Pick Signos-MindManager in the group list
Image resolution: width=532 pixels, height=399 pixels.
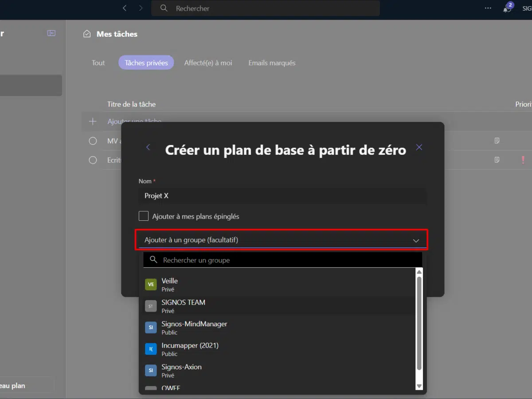[x=194, y=328]
